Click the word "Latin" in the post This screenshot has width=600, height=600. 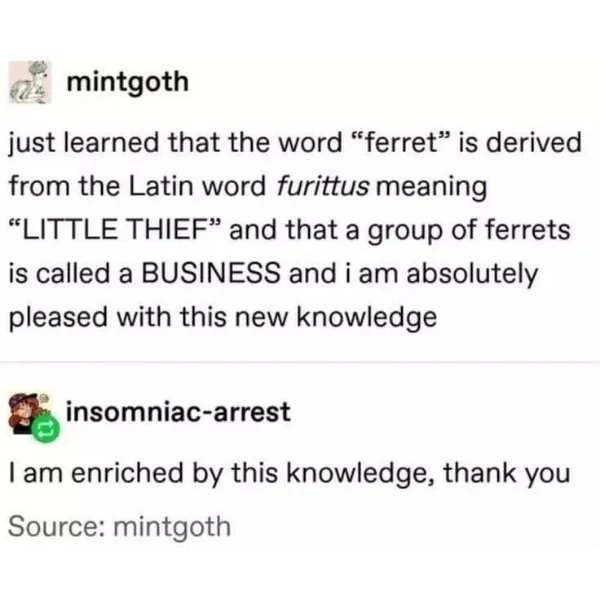point(161,186)
